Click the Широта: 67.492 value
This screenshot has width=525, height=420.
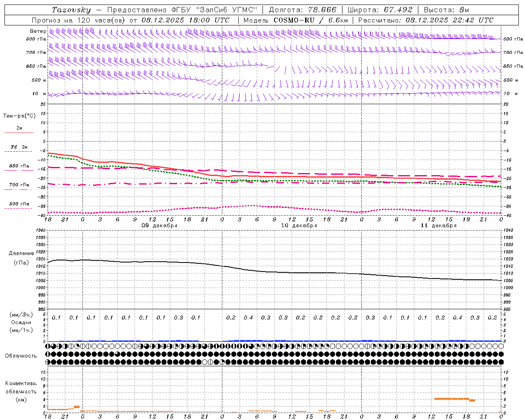tap(380, 10)
